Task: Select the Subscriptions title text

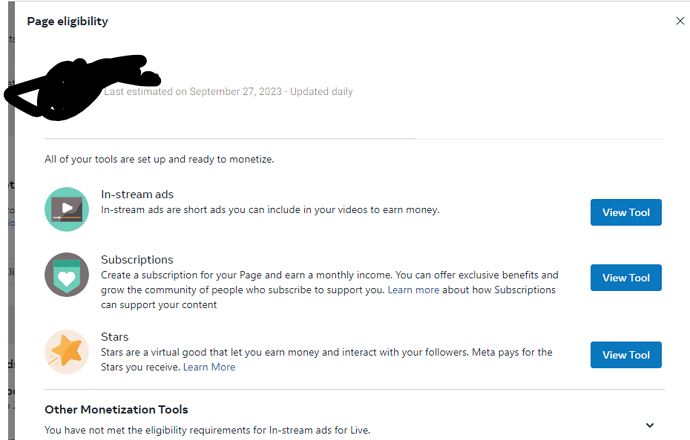Action: [137, 260]
